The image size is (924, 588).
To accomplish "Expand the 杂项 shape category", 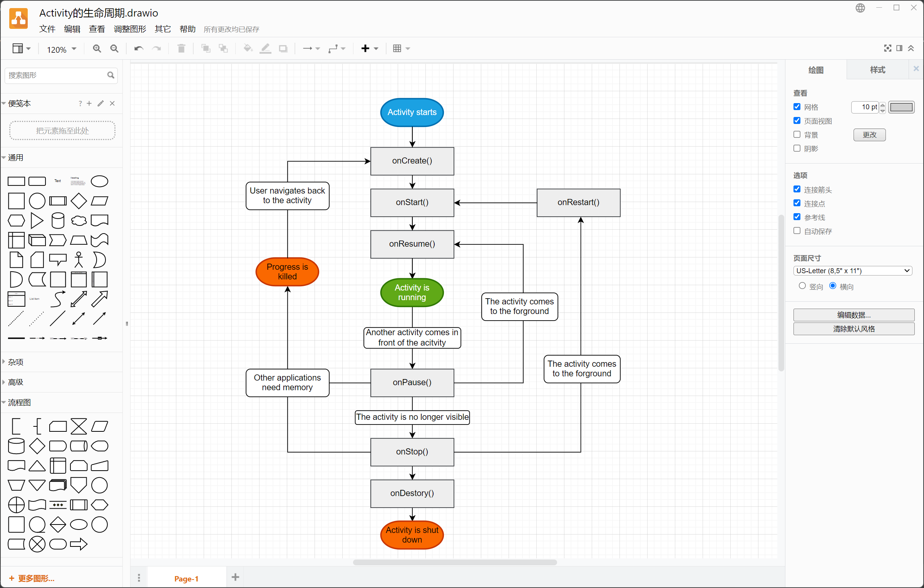I will click(15, 362).
